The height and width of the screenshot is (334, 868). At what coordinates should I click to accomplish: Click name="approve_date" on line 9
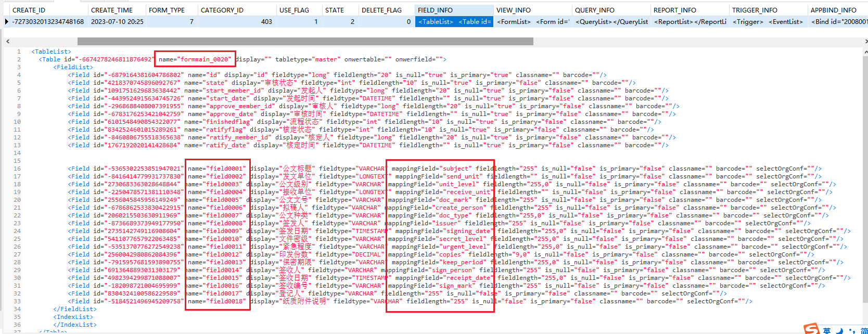(221, 114)
